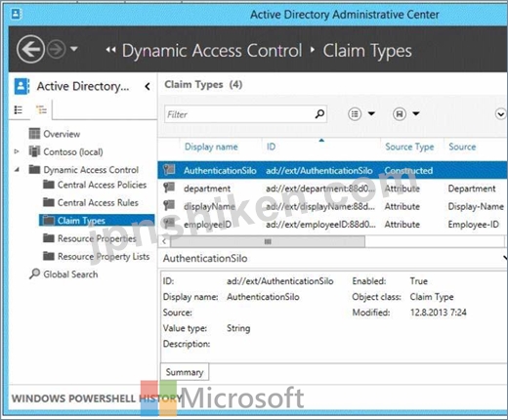Click the Employee-ID source cell
The height and width of the screenshot is (420, 508).
pyautogui.click(x=473, y=225)
